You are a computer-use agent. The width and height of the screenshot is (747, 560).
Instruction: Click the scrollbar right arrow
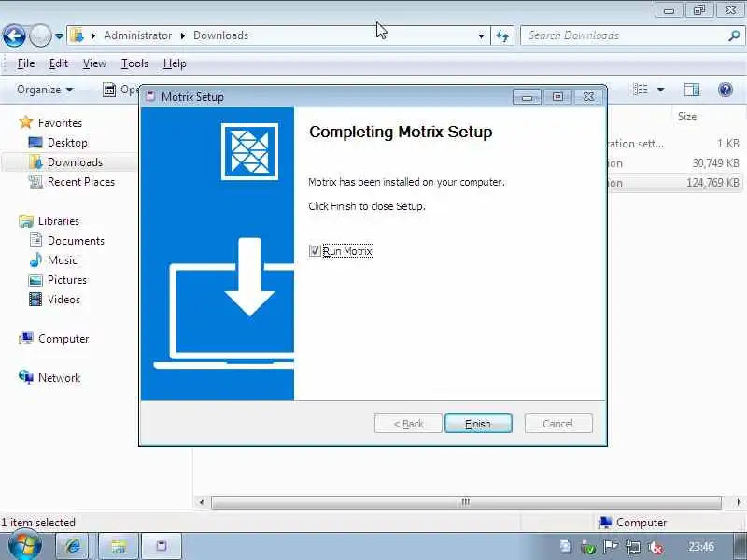pos(739,502)
